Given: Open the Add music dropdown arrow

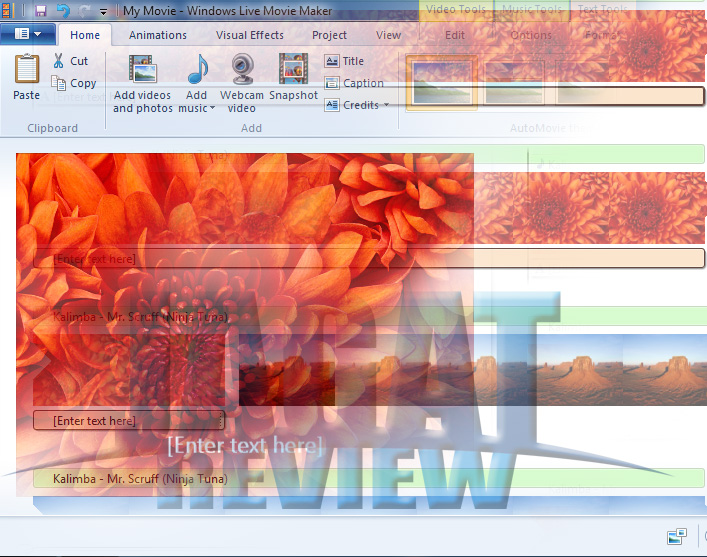Looking at the screenshot, I should coord(212,108).
